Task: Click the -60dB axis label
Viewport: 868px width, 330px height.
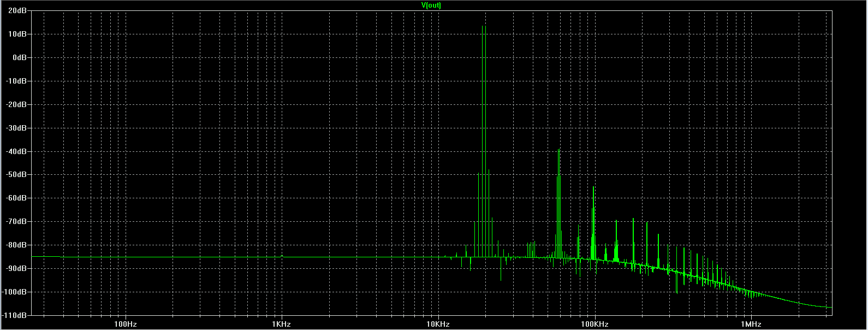Action: tap(16, 198)
